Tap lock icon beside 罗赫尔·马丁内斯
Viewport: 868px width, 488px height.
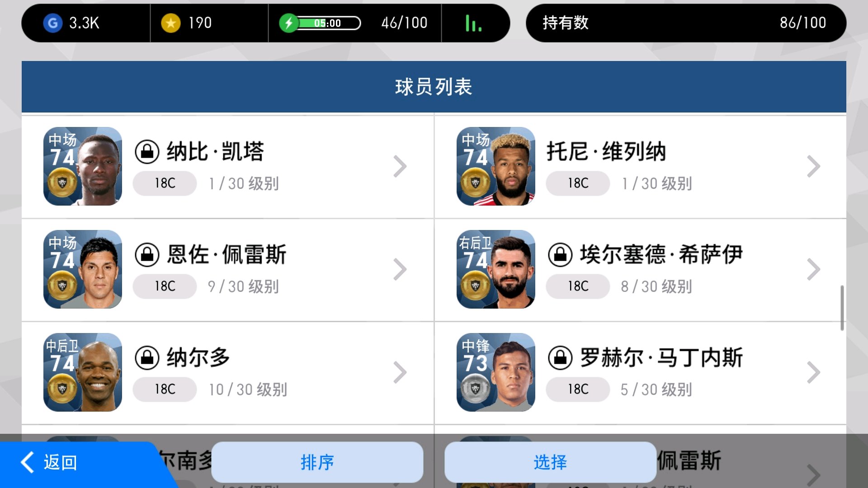tap(560, 358)
